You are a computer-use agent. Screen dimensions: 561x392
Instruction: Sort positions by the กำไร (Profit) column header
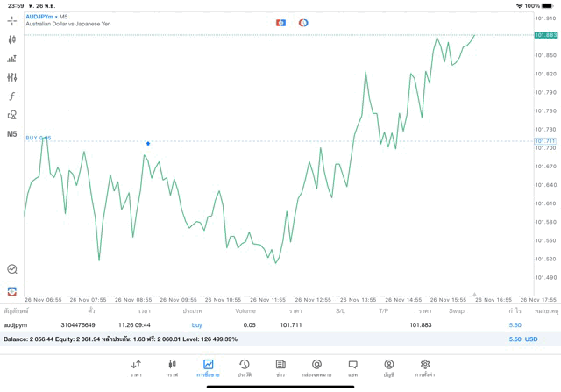515,311
